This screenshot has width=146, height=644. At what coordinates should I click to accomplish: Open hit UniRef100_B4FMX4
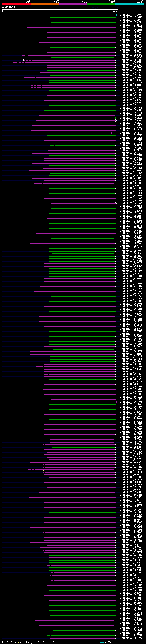pyautogui.click(x=131, y=276)
